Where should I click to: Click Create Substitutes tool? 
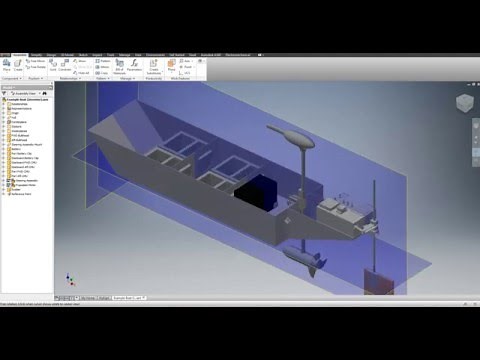(154, 67)
